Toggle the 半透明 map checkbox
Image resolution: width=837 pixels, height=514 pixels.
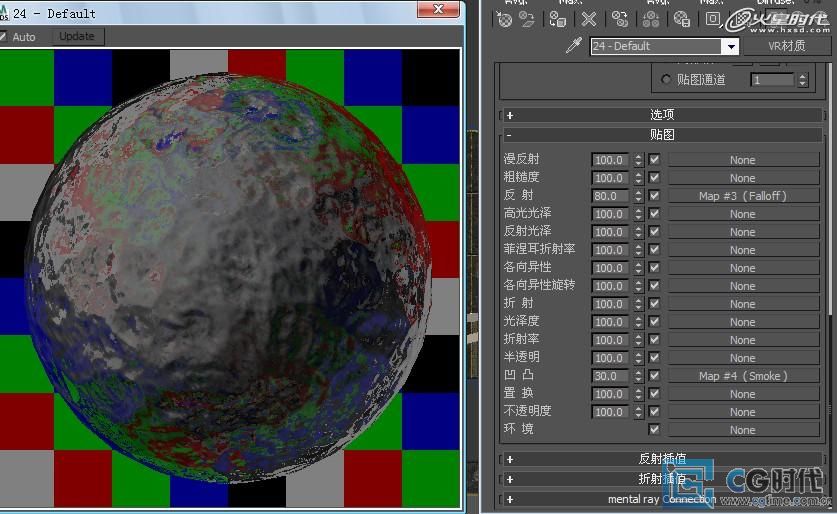654,358
